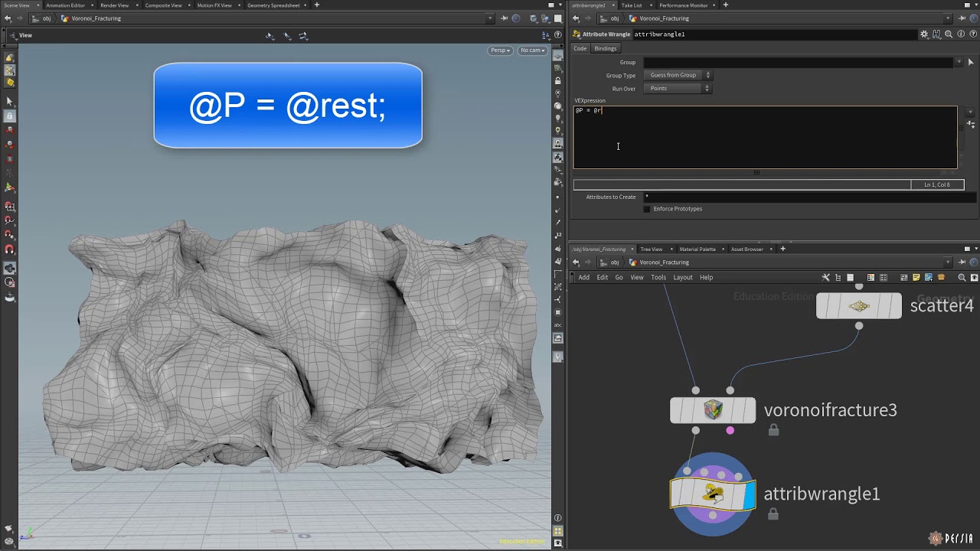Select the voronoifracture3 node icon

pos(713,410)
